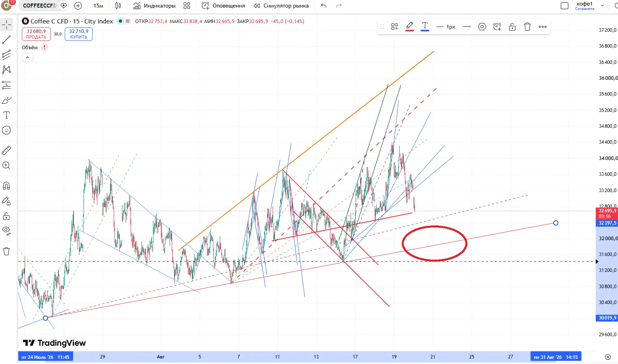Click the current price label 32 695,9
The width and height of the screenshot is (618, 364).
click(607, 213)
